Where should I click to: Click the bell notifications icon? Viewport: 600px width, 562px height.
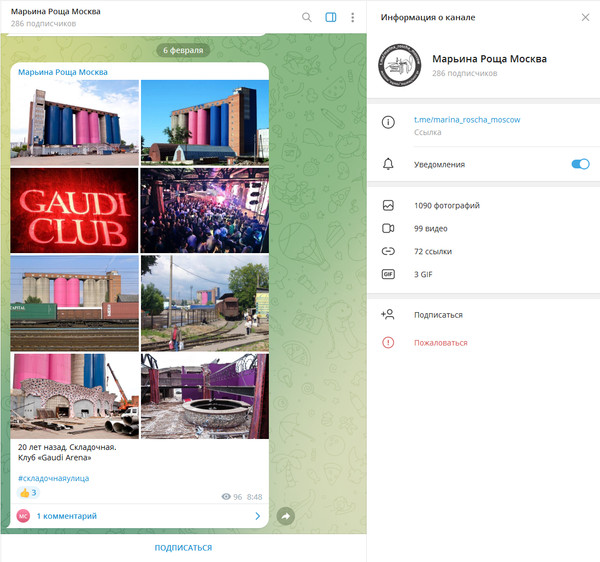tap(388, 164)
